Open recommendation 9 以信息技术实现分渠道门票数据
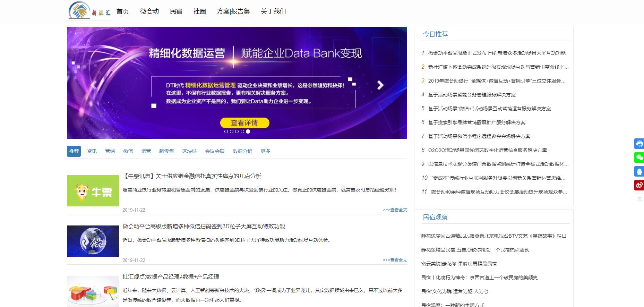The height and width of the screenshot is (307, 644). 498,164
